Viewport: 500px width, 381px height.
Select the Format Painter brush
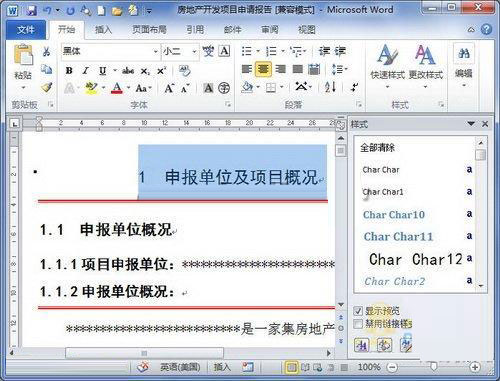46,87
